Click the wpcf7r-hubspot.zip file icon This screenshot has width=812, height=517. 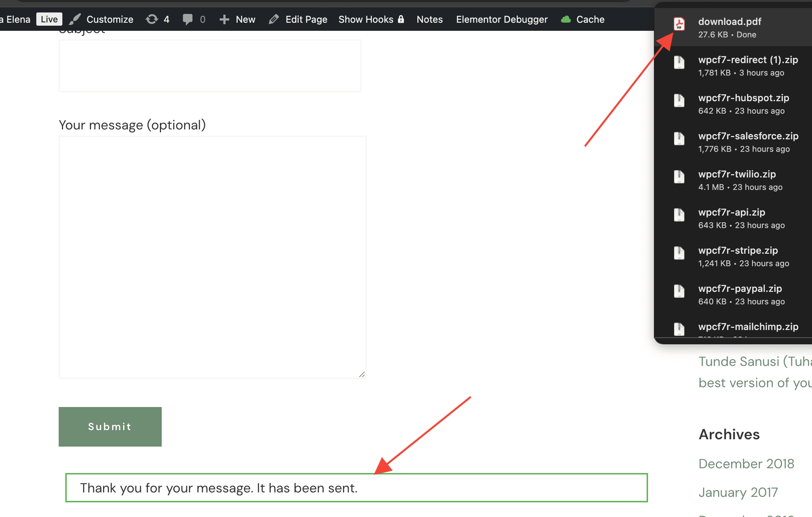point(679,100)
